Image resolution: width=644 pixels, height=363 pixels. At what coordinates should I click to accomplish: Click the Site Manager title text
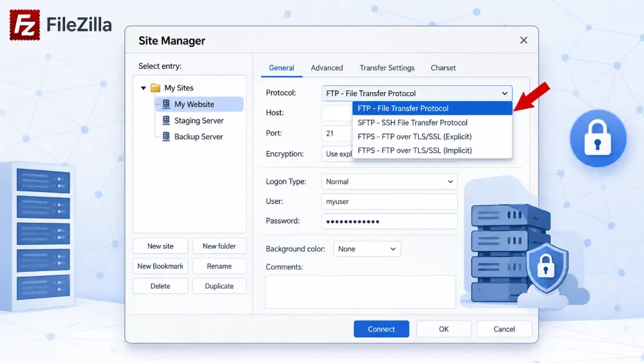point(172,41)
